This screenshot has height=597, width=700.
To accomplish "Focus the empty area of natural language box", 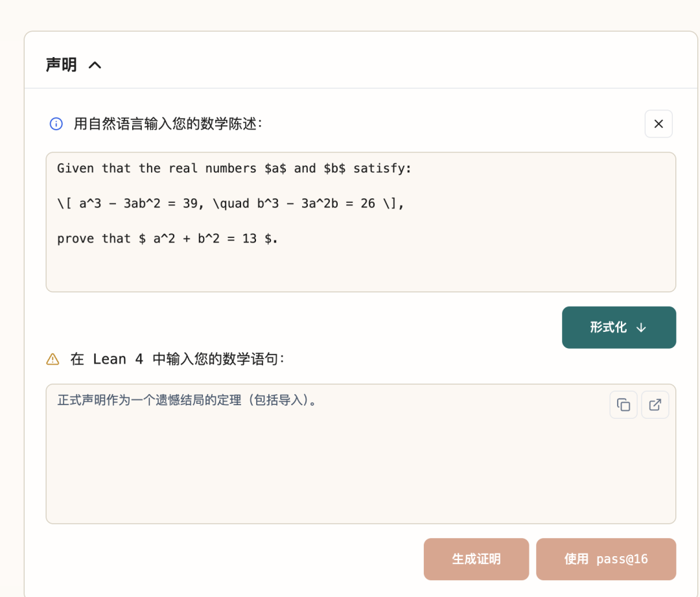I will (x=361, y=268).
